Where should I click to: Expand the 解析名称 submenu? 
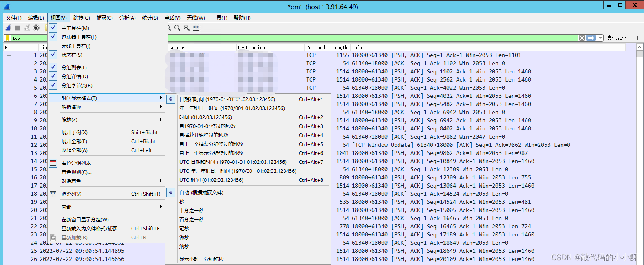pos(106,107)
